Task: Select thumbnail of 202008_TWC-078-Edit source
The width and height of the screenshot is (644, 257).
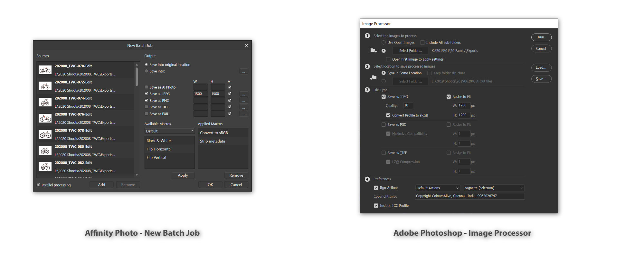Action: (45, 134)
